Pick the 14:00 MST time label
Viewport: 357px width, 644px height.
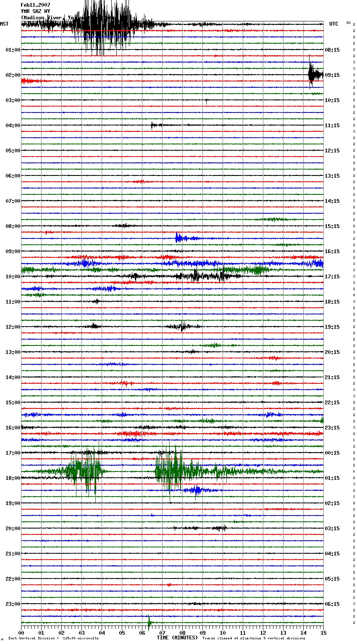tap(13, 377)
